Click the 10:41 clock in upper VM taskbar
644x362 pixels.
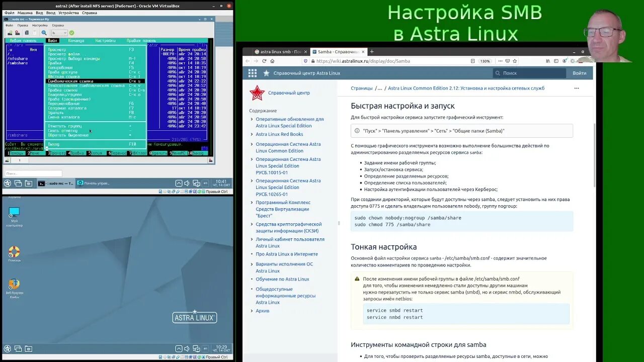[x=221, y=183]
